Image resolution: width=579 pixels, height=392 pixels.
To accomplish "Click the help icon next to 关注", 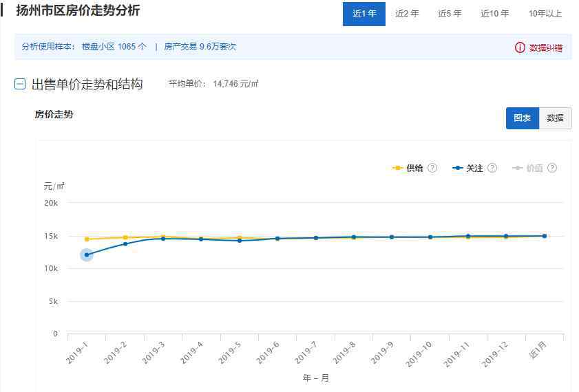I will [x=492, y=168].
